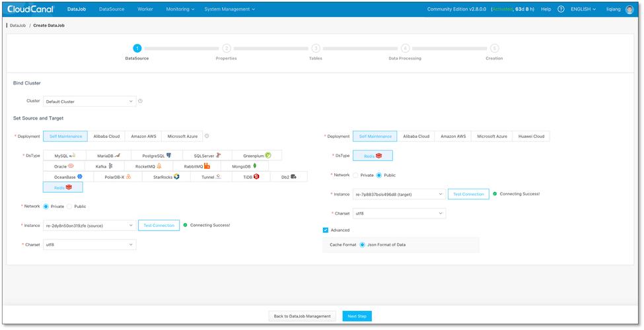Select target Network Private radio

pos(355,176)
